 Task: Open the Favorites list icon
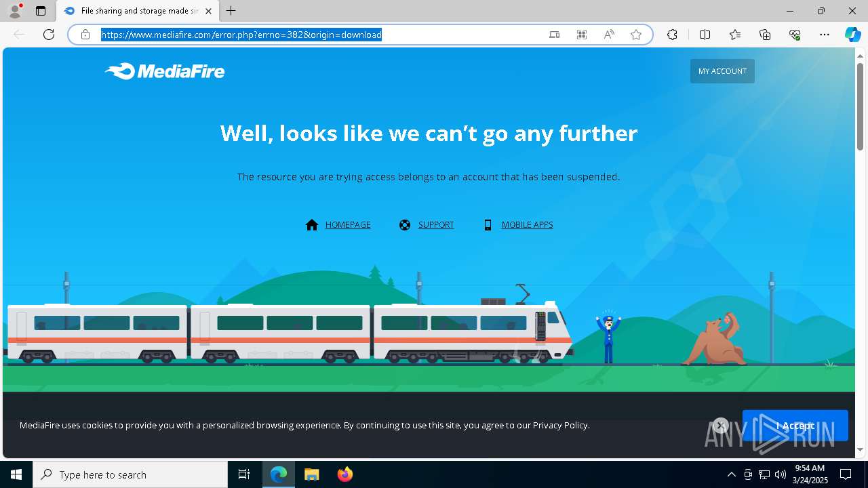(735, 35)
